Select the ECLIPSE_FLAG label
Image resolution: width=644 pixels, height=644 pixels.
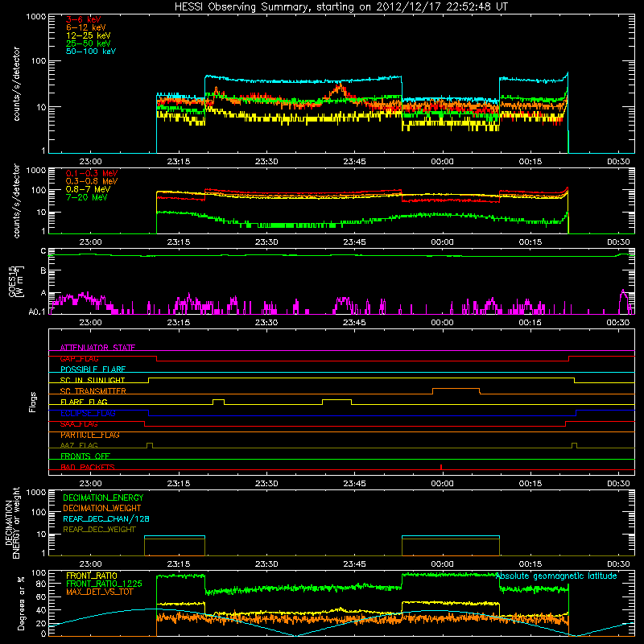click(x=88, y=413)
